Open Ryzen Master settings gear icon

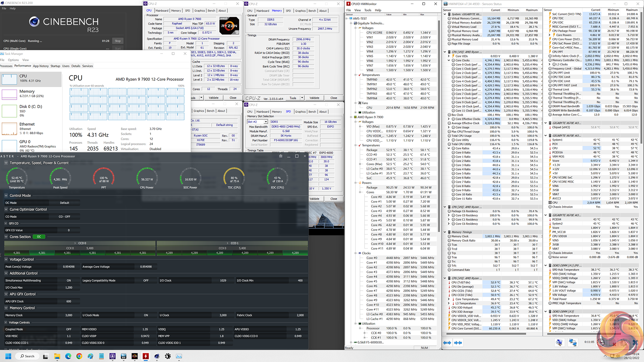(x=281, y=156)
